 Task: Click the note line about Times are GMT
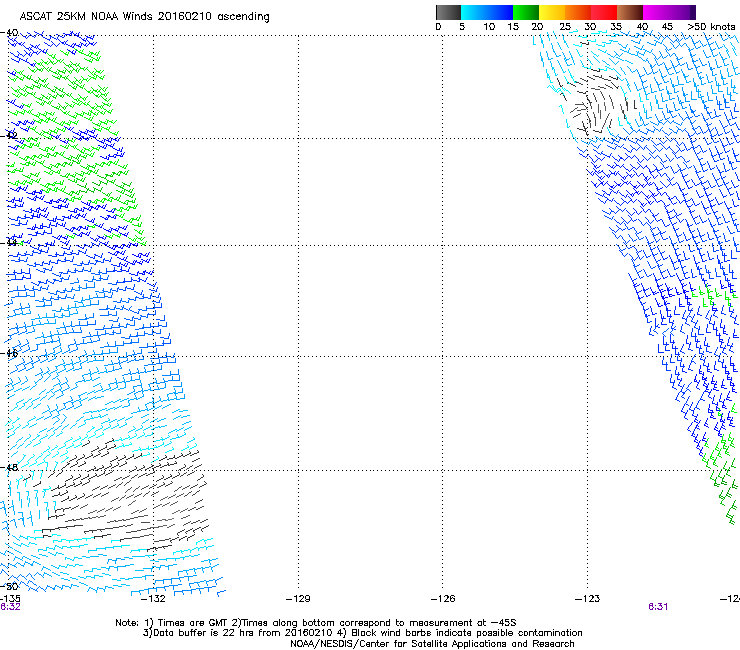point(316,623)
